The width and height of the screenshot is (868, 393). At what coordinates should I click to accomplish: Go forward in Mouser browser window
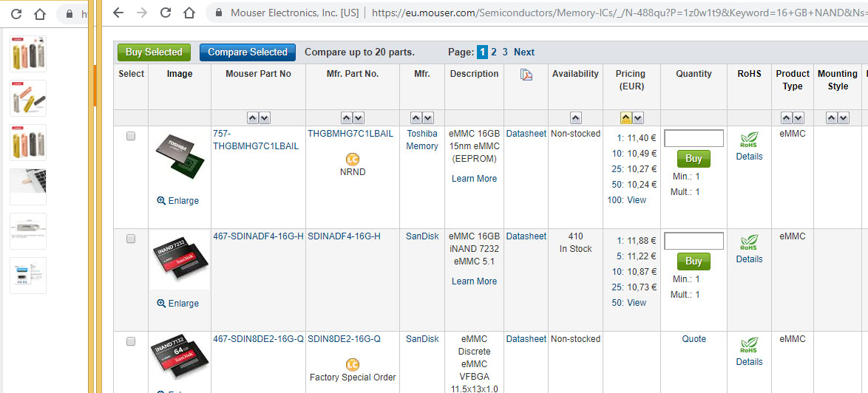(x=142, y=13)
